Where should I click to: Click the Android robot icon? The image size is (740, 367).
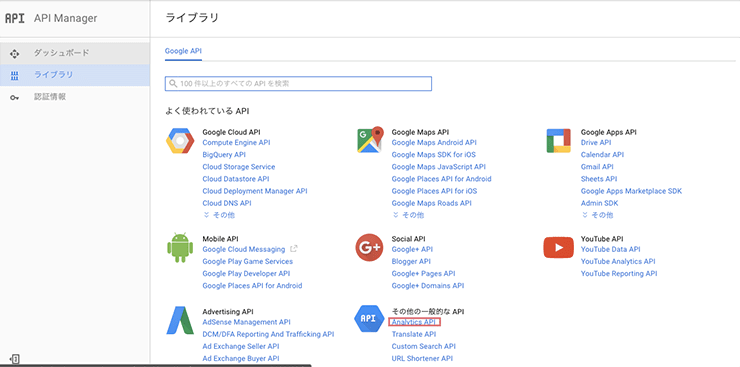point(180,248)
